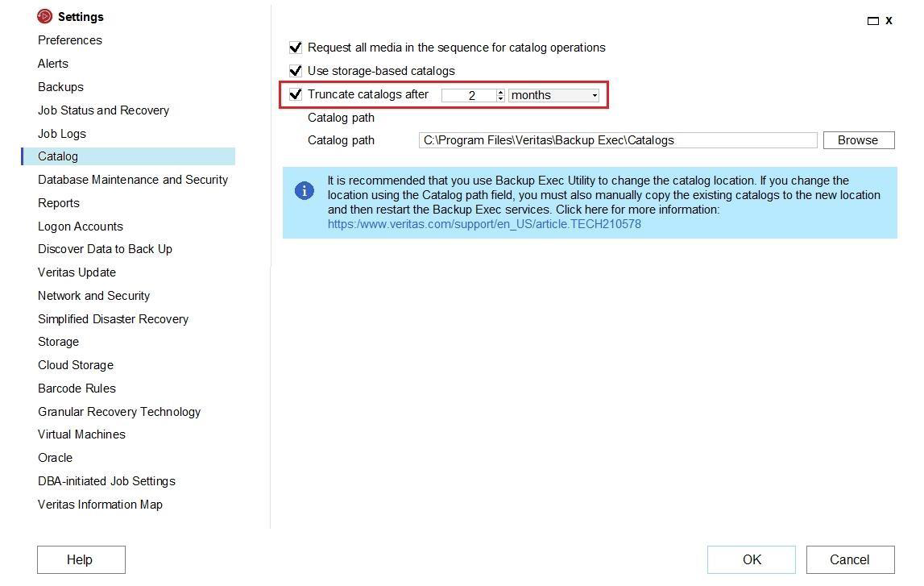Confirm settings with OK button
Viewport: 924px width, 586px height.
pos(751,559)
